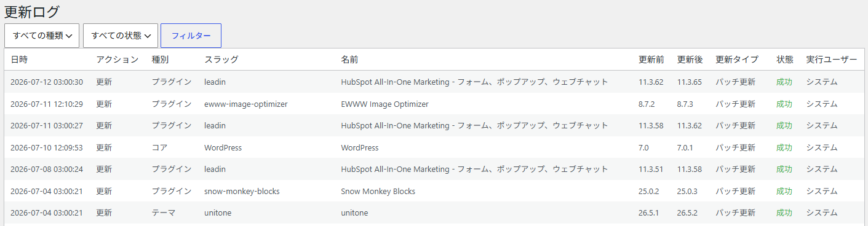This screenshot has width=868, height=226.
Task: Click the フィルター button
Action: 191,36
